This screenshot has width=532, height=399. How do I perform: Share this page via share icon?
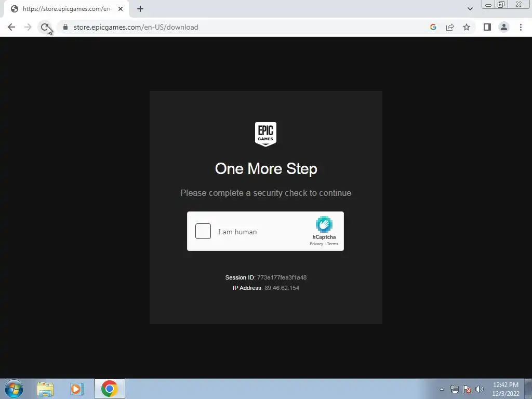tap(450, 27)
